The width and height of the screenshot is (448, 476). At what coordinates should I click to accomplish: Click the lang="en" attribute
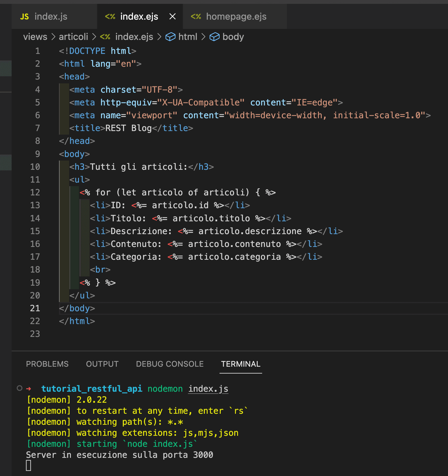tap(113, 64)
